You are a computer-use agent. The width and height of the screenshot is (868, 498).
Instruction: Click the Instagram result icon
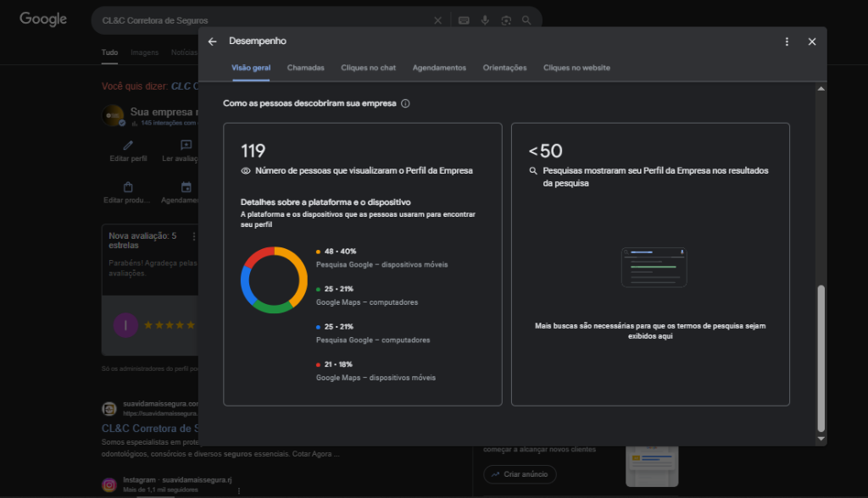point(109,485)
